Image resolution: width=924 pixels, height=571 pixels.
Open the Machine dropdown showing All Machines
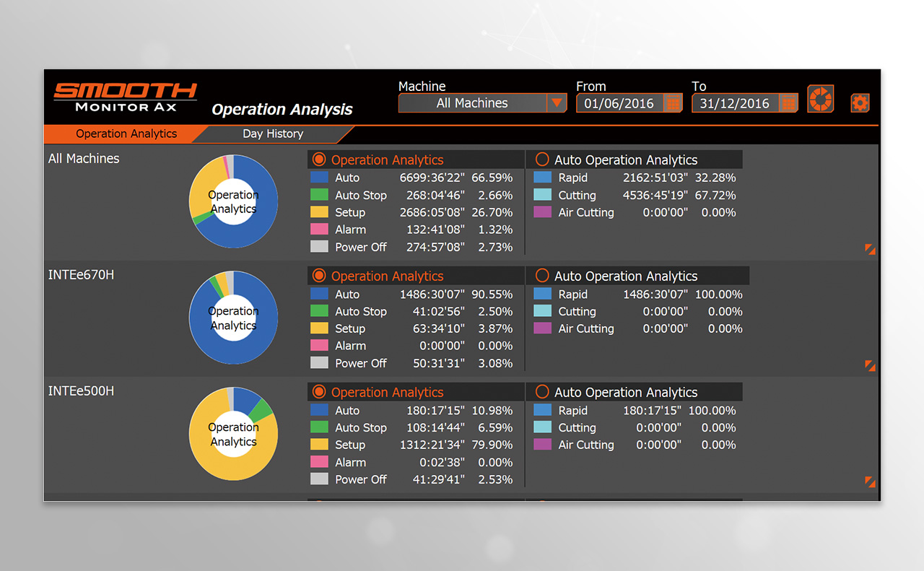click(x=481, y=103)
